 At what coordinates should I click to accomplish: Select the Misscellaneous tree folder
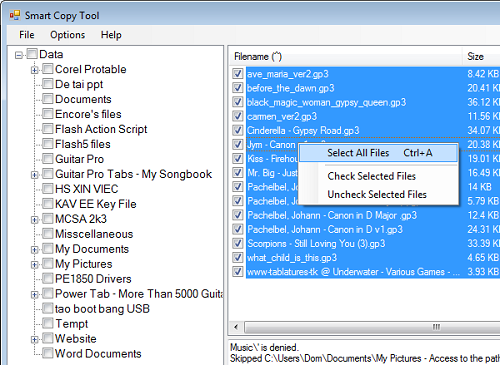click(x=94, y=234)
